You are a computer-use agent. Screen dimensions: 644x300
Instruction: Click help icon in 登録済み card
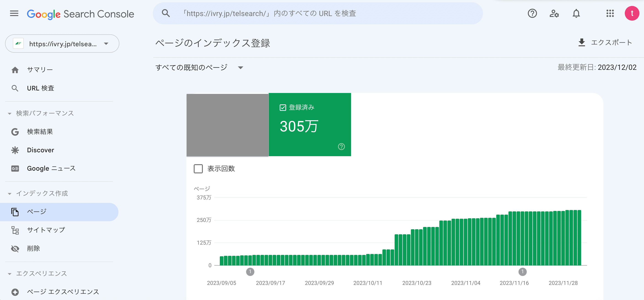point(341,147)
